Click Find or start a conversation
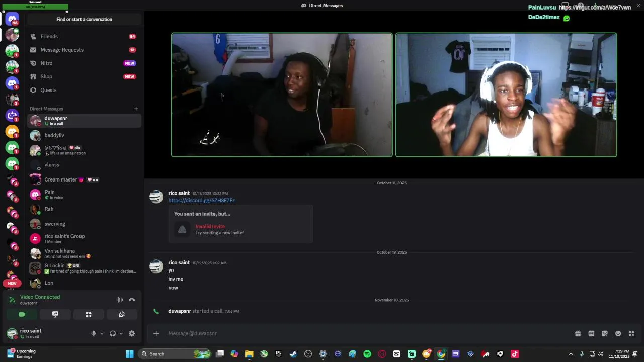The width and height of the screenshot is (644, 362). pos(84,19)
